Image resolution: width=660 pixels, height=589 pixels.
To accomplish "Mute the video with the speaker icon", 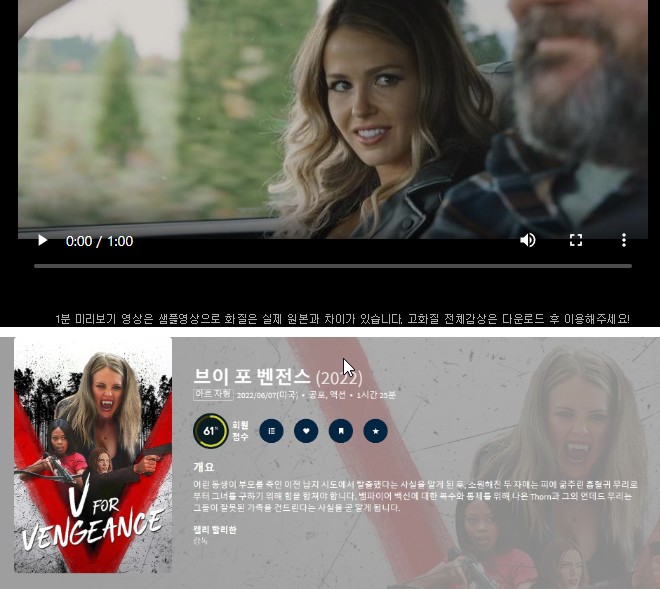I will (x=528, y=241).
